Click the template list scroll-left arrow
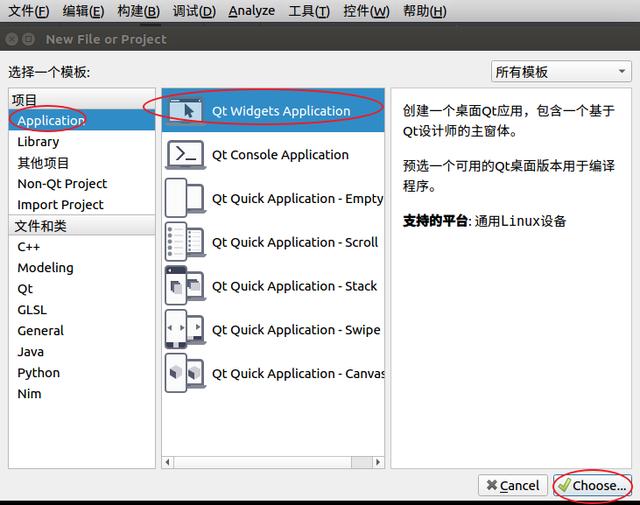The width and height of the screenshot is (640, 505). click(x=167, y=462)
